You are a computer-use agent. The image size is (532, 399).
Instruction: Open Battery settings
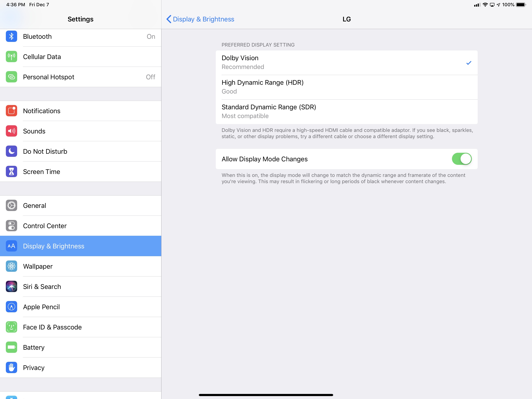click(x=81, y=347)
